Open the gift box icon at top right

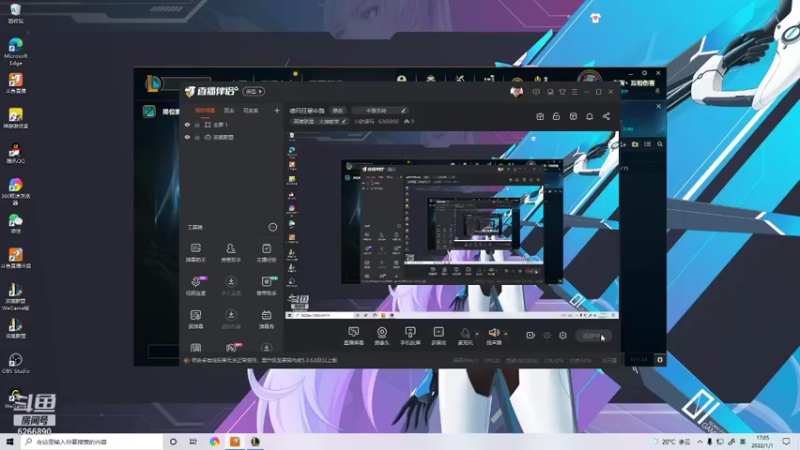click(540, 116)
